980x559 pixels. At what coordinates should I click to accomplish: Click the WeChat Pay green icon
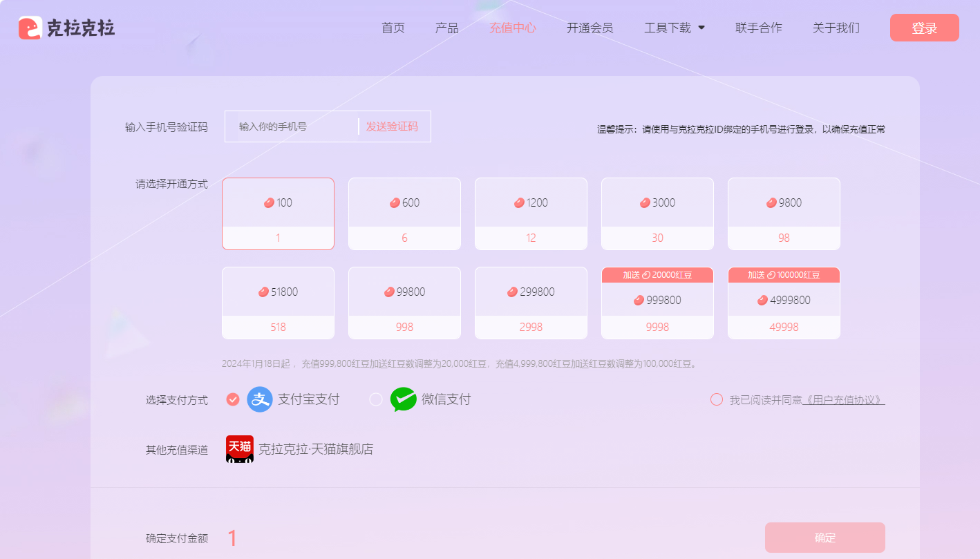click(x=404, y=399)
